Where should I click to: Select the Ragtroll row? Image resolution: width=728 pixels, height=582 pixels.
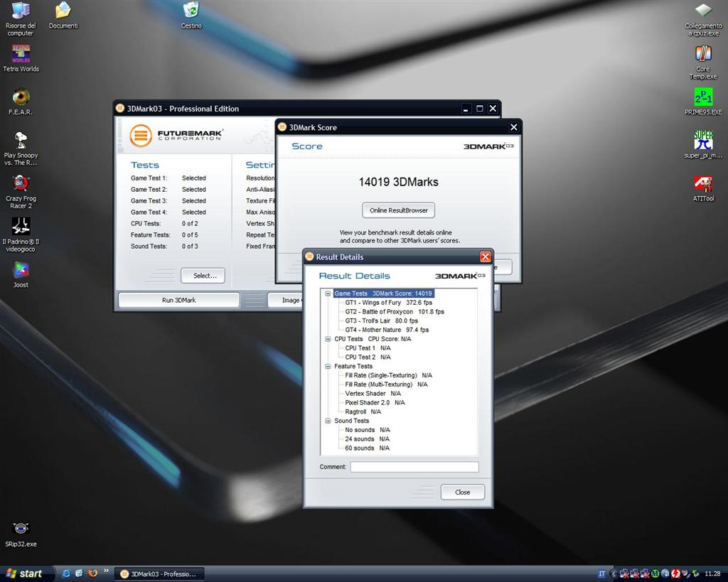[x=363, y=411]
